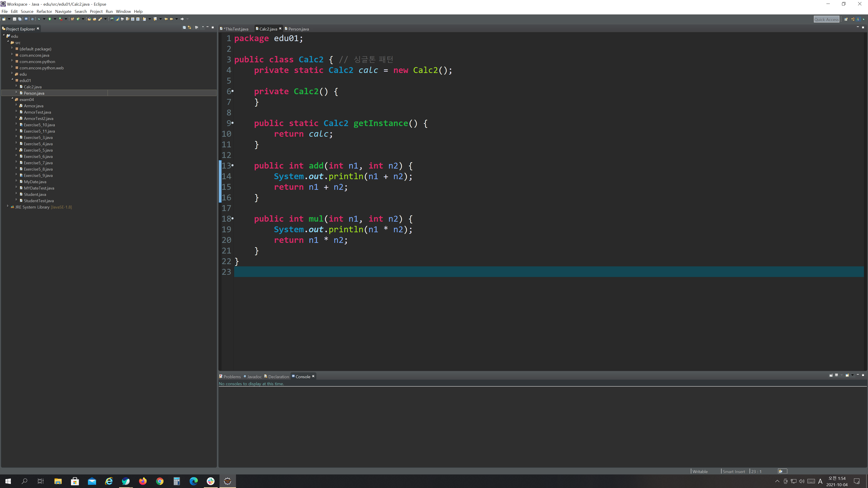The height and width of the screenshot is (488, 868).
Task: Toggle Link with Editor in Project Explorer
Action: 189,27
